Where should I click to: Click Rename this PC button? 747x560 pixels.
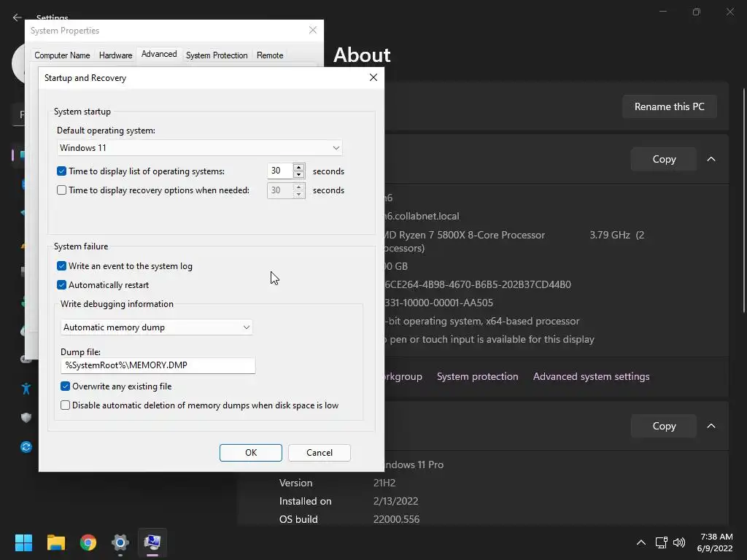[670, 106]
